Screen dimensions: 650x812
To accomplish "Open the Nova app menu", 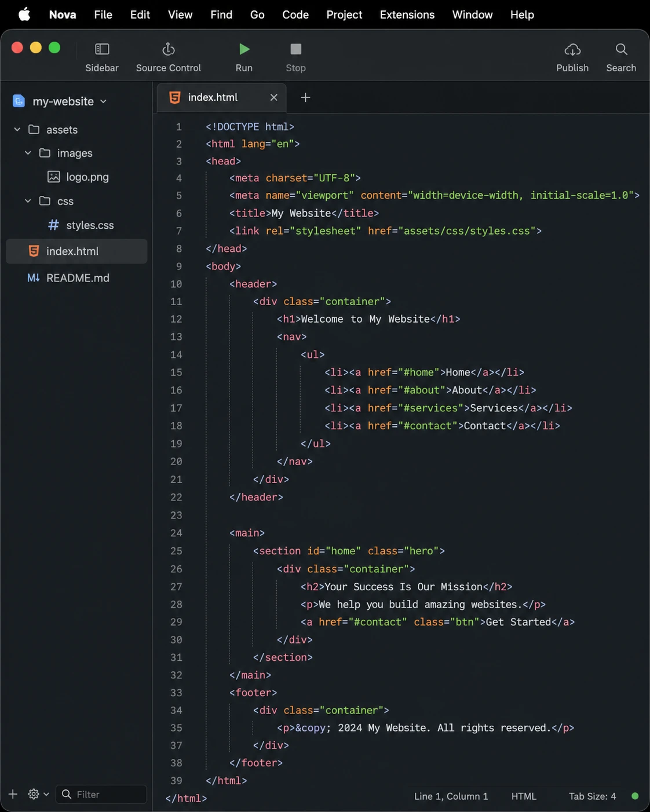I will (63, 14).
